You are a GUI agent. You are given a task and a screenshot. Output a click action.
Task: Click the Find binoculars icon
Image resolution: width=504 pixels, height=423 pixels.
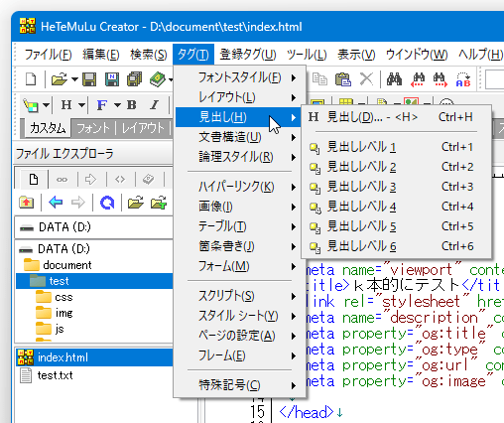point(394,79)
